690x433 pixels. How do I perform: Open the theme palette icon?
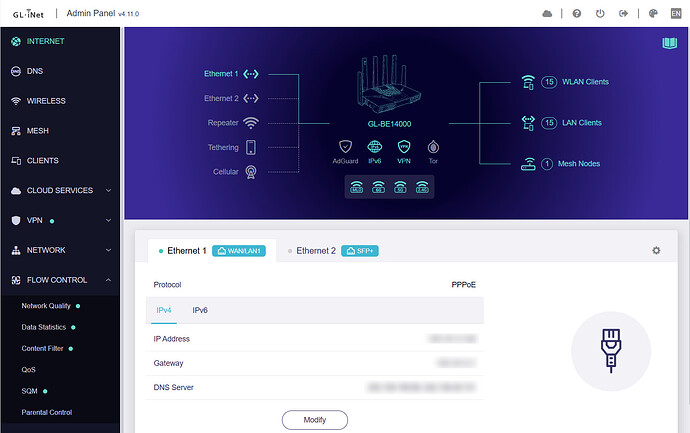click(653, 14)
